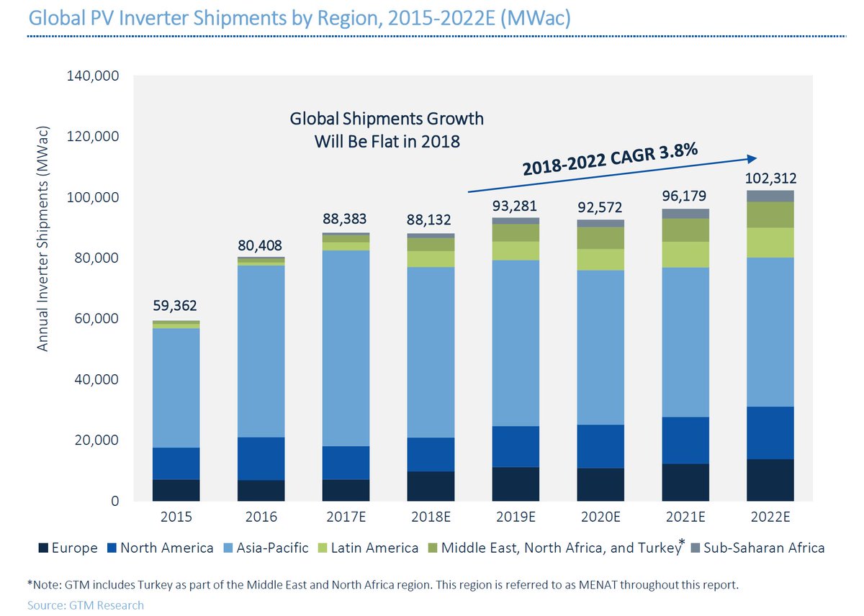Image resolution: width=864 pixels, height=616 pixels.
Task: Click the chart title text
Action: pyautogui.click(x=299, y=19)
